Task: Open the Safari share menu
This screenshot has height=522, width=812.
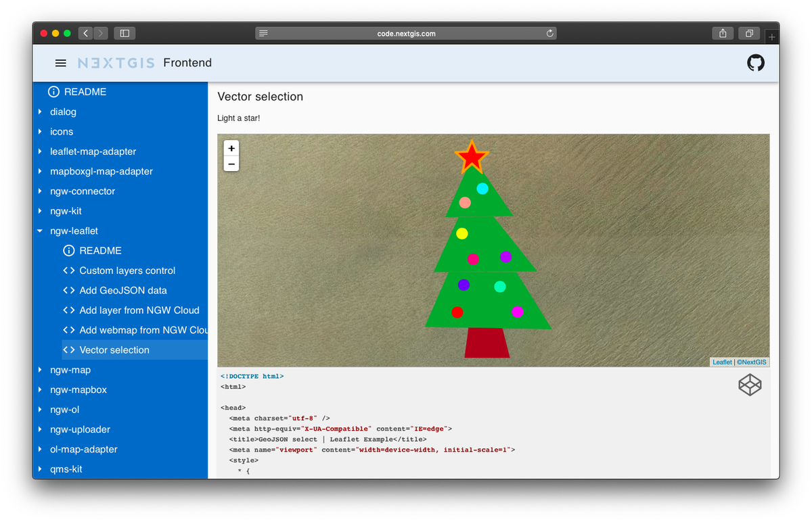Action: point(723,33)
